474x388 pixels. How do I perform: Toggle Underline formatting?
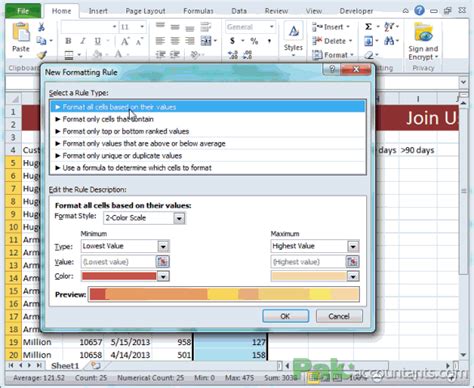[97, 41]
